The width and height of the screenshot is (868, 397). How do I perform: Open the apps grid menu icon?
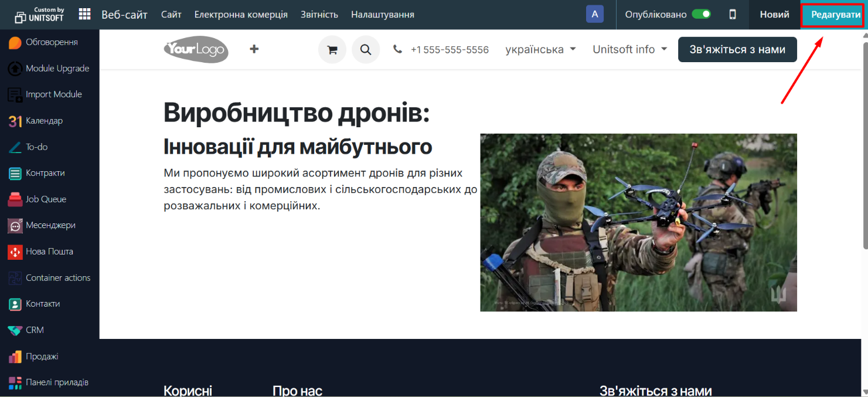coord(84,15)
